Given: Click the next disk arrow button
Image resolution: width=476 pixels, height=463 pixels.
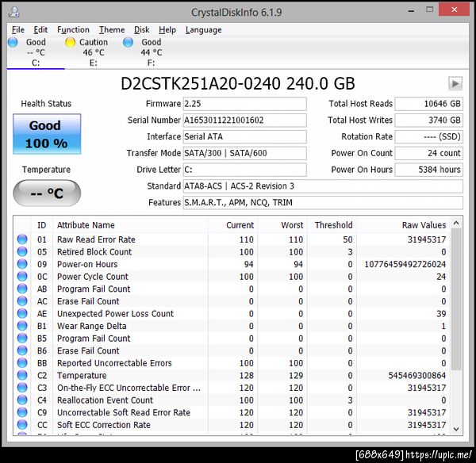Looking at the screenshot, I should (x=455, y=83).
